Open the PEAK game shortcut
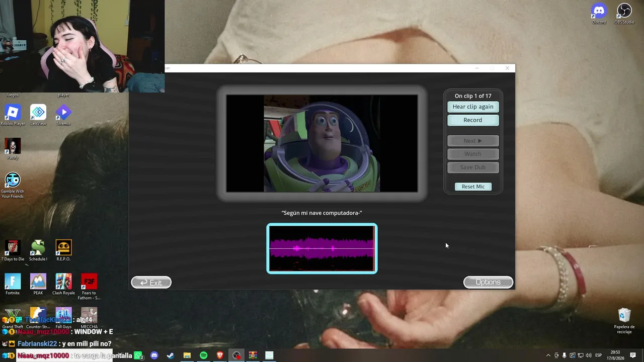The height and width of the screenshot is (362, 644). tap(38, 284)
